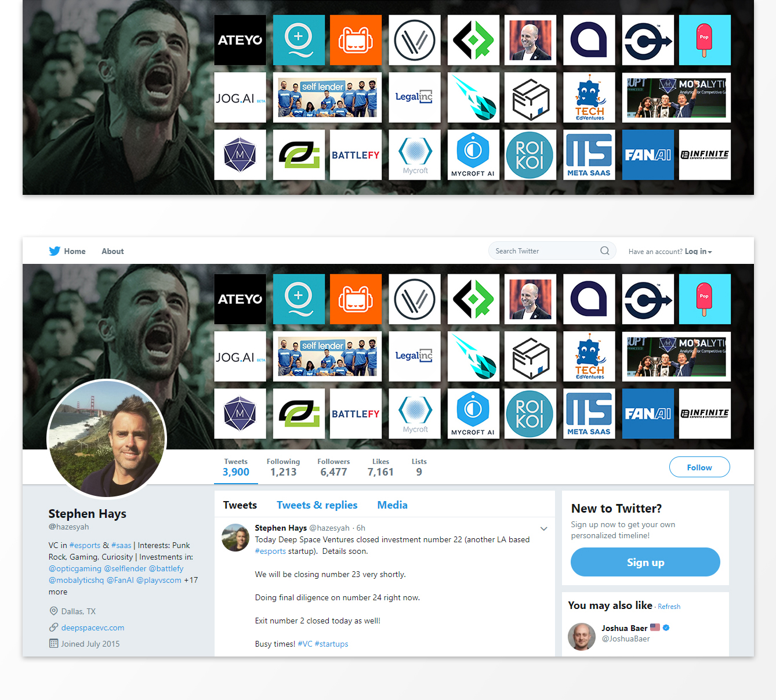The image size is (776, 700).
Task: Click the blue verified badge by Joshua Baer
Action: pyautogui.click(x=666, y=628)
